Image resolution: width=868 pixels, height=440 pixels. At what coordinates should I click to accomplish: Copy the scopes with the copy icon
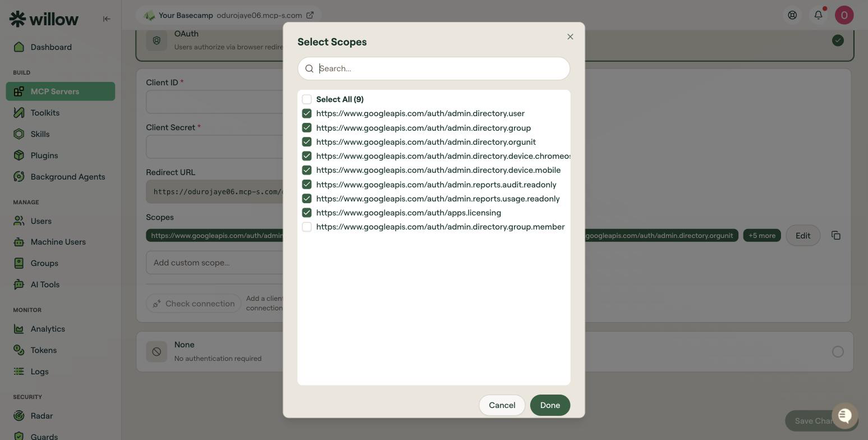pos(836,235)
